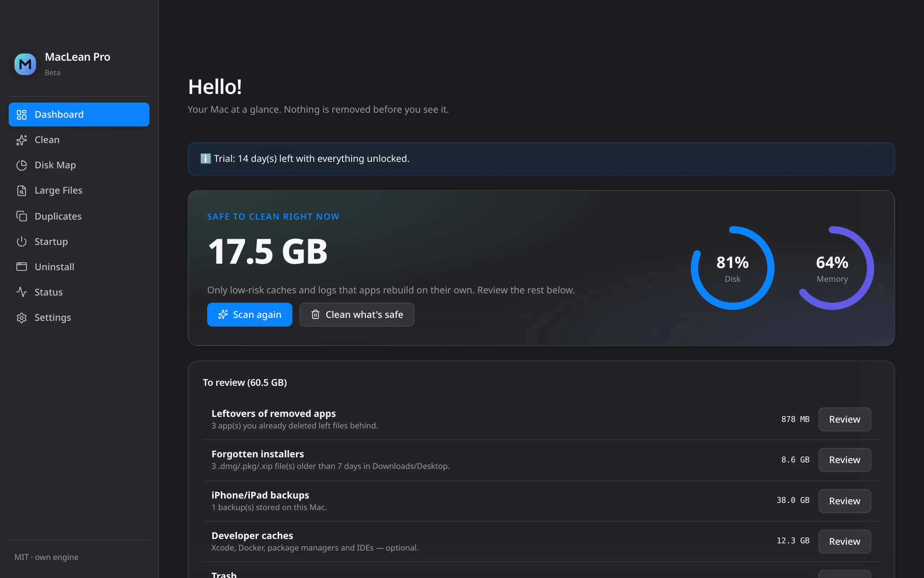This screenshot has height=578, width=924.
Task: Click the 81% Disk usage ring
Action: coord(732,268)
